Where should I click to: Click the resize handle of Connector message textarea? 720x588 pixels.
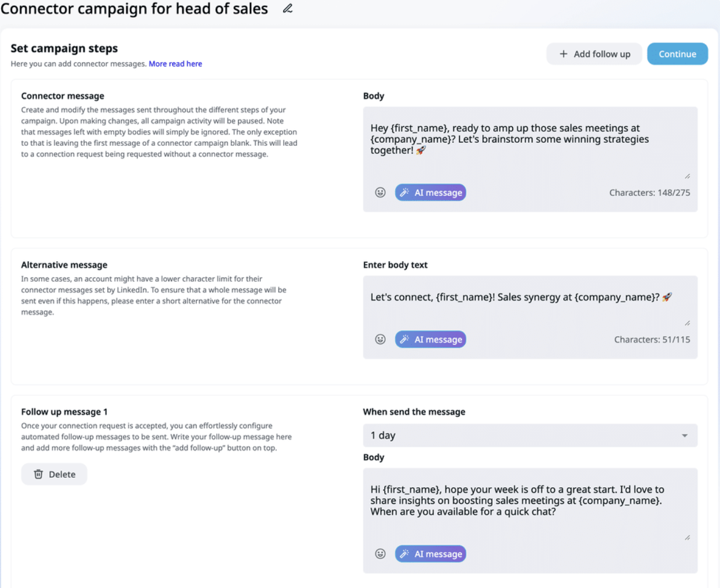pyautogui.click(x=687, y=176)
